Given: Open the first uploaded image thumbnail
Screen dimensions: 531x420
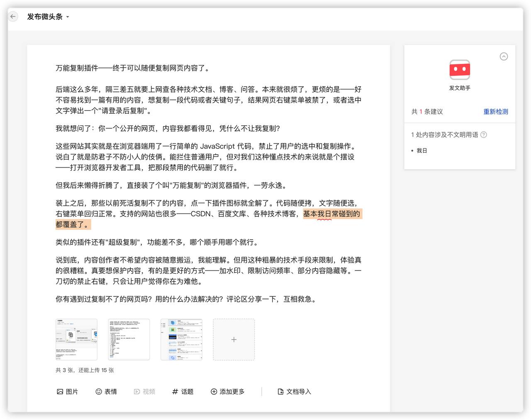Looking at the screenshot, I should 76,340.
